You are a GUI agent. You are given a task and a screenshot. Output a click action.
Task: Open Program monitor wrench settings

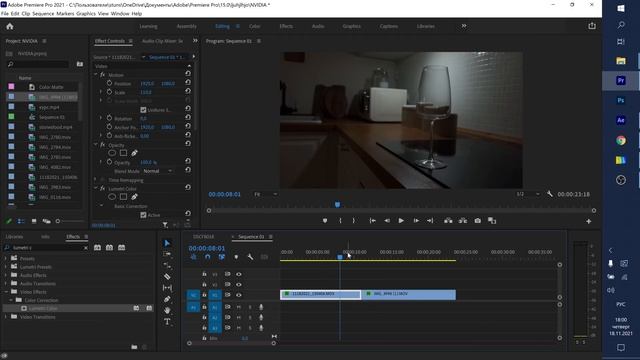pos(550,194)
